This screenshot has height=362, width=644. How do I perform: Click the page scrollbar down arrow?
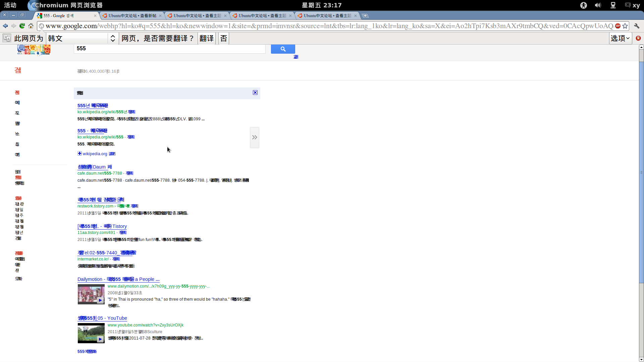click(641, 359)
